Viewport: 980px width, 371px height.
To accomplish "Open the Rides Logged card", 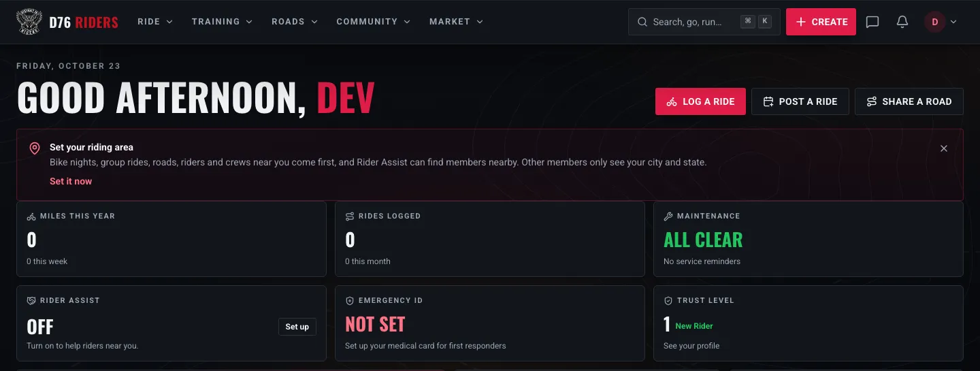I will click(490, 238).
